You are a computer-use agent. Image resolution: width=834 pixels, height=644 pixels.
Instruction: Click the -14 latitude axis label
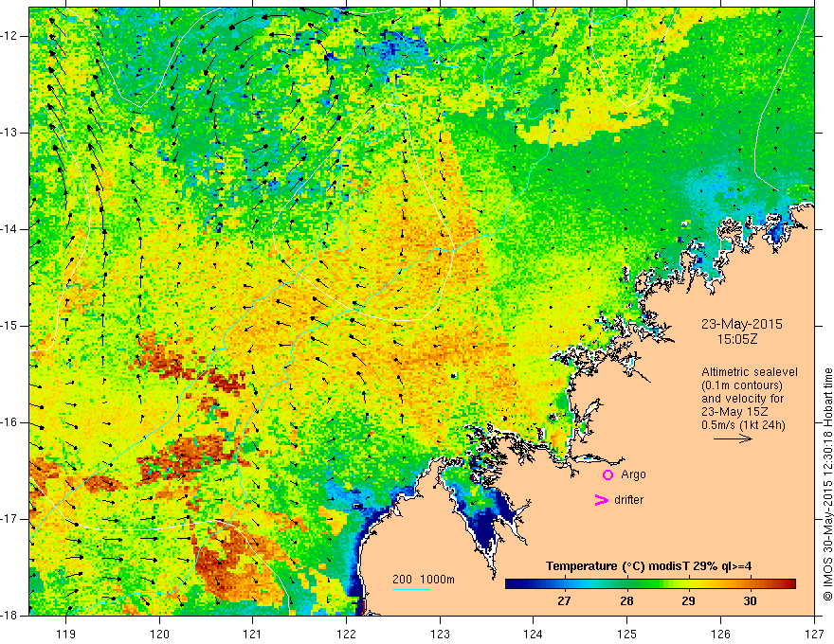(9, 229)
